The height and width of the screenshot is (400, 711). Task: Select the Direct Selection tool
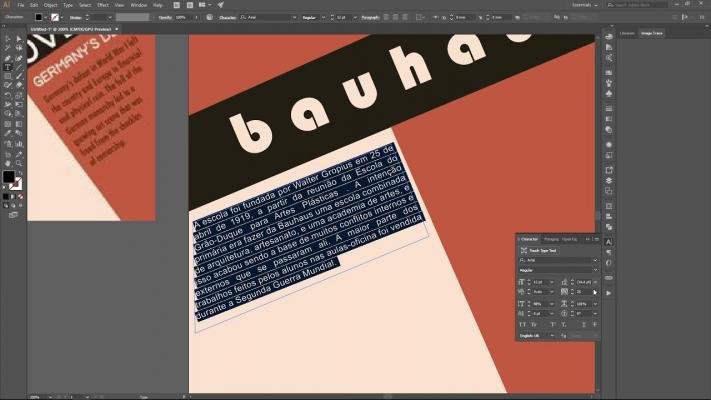19,39
